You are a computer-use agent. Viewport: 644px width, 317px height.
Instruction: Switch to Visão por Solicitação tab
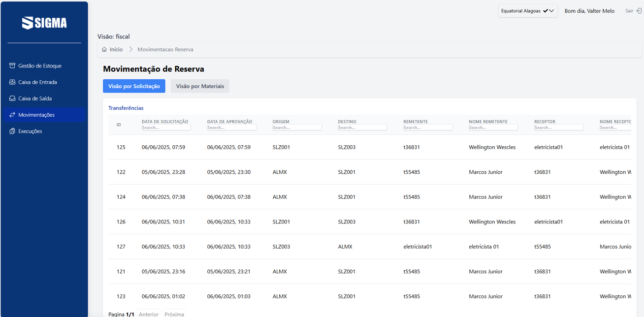coord(134,86)
